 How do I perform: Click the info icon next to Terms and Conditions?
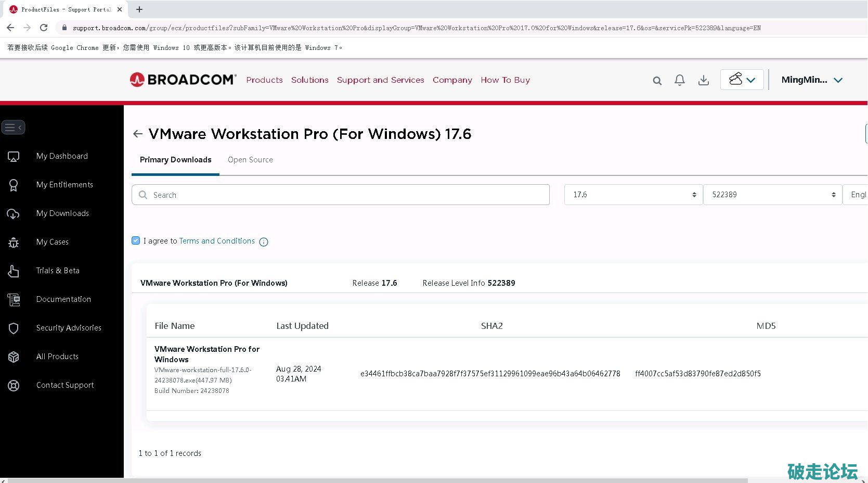264,241
